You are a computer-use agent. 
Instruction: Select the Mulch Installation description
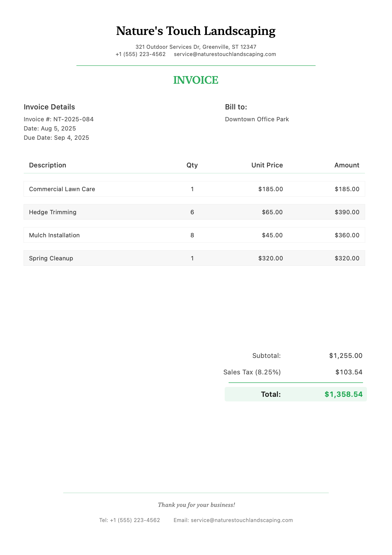click(54, 235)
